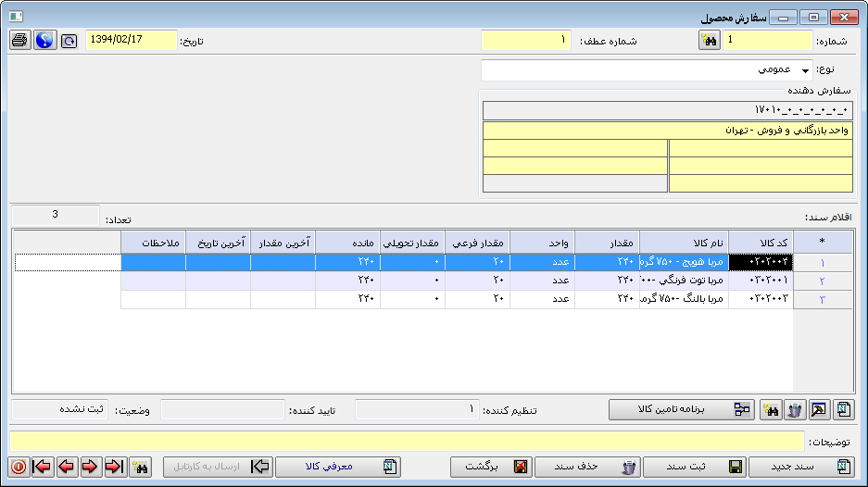
Task: Click the آخرین تاریخ column header
Action: click(x=218, y=243)
